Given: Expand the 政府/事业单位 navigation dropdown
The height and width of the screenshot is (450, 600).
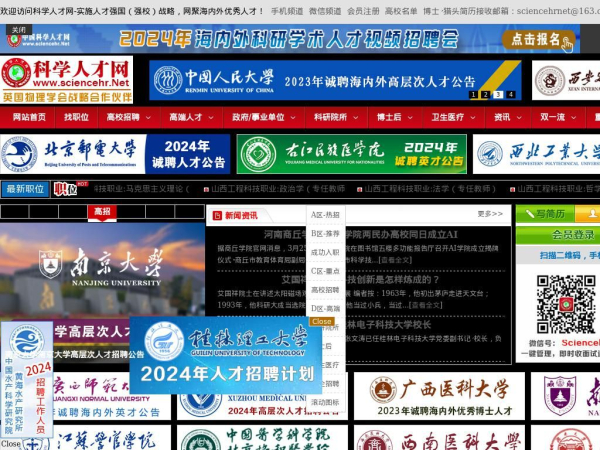Looking at the screenshot, I should point(264,117).
